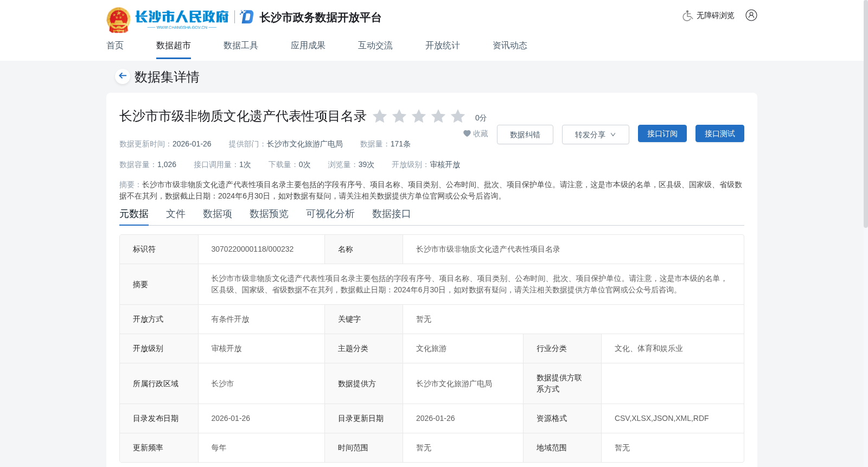The width and height of the screenshot is (868, 467).
Task: Click the CSV,XLSX,JSON,XML,RDF format value
Action: tap(662, 418)
